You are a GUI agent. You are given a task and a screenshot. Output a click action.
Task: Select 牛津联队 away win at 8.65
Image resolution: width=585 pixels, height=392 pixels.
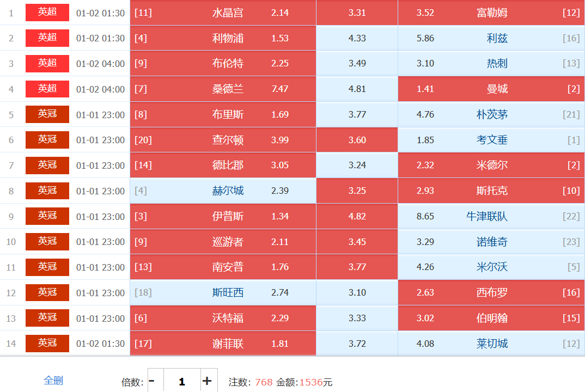491,216
